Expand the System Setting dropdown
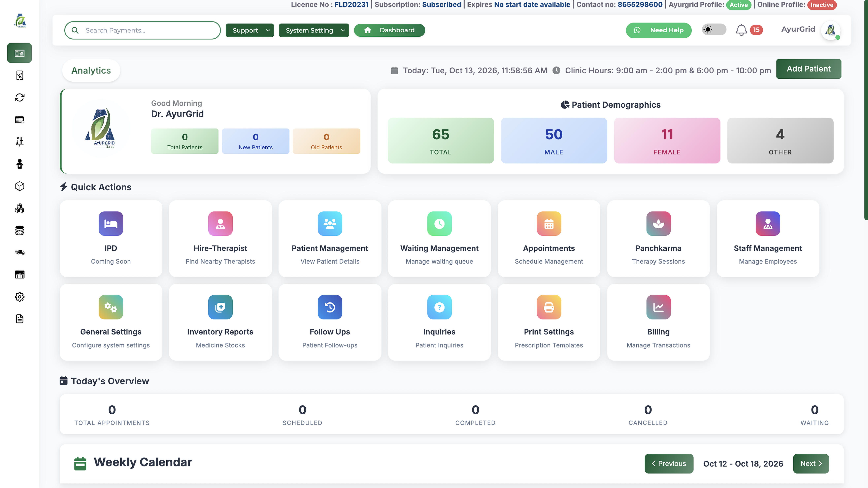 point(314,30)
